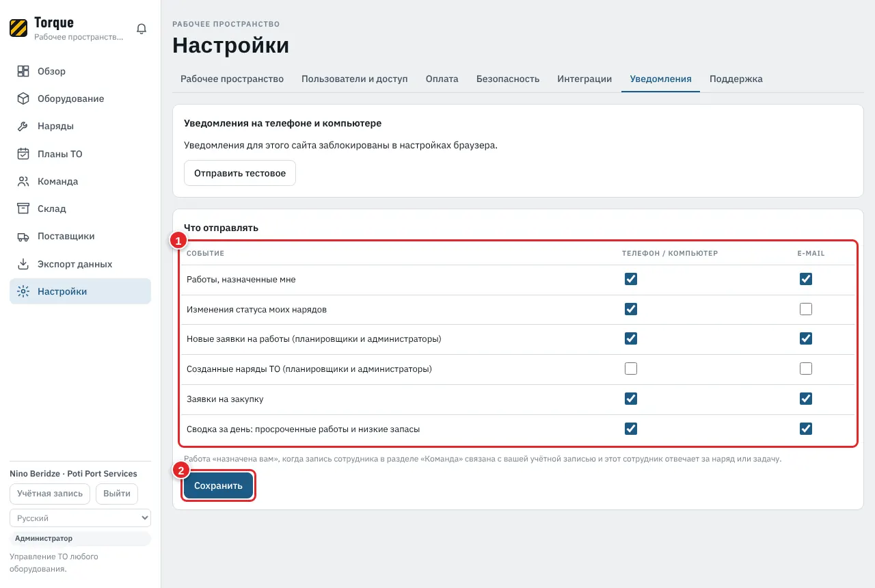
Task: Send a test notification with Отправить тестовое
Action: [x=240, y=173]
